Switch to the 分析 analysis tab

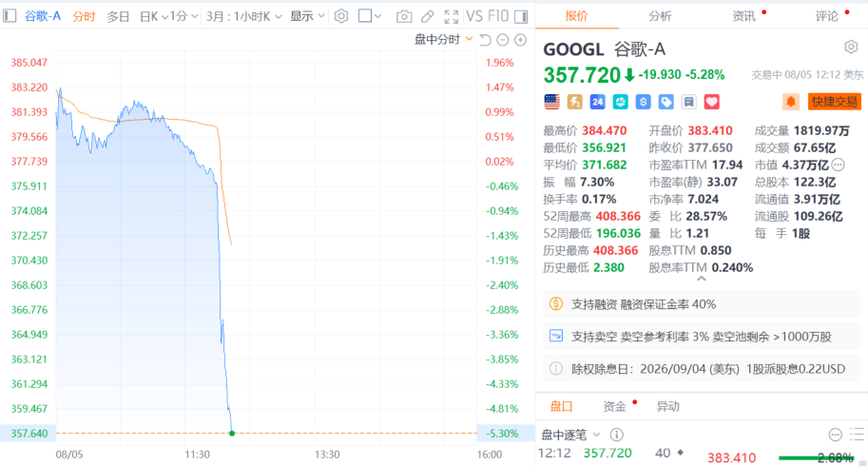[x=660, y=16]
